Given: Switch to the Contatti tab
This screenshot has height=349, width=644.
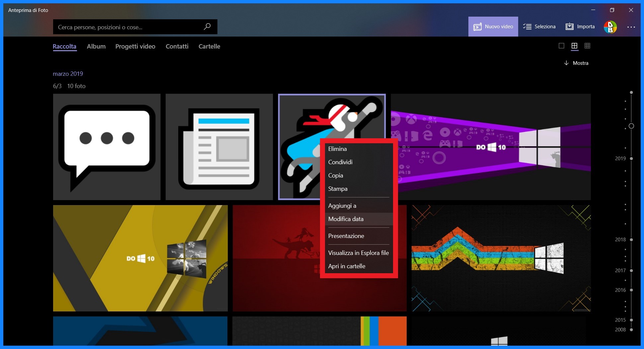Looking at the screenshot, I should 177,47.
